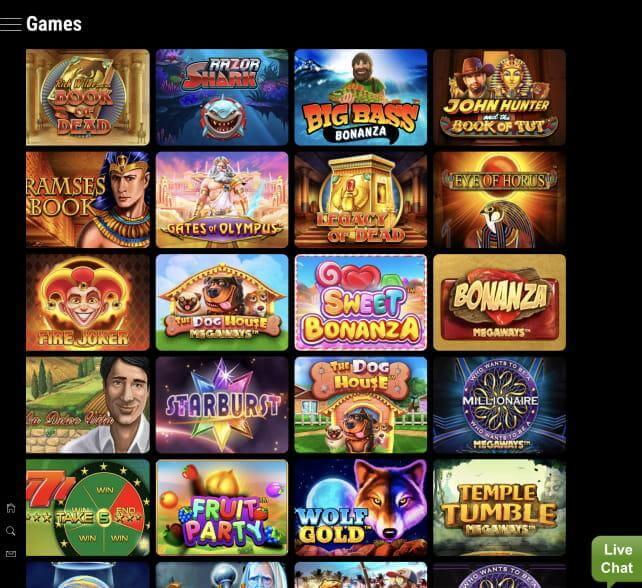
Task: Select Big Bass Bonanza game
Action: click(x=361, y=97)
